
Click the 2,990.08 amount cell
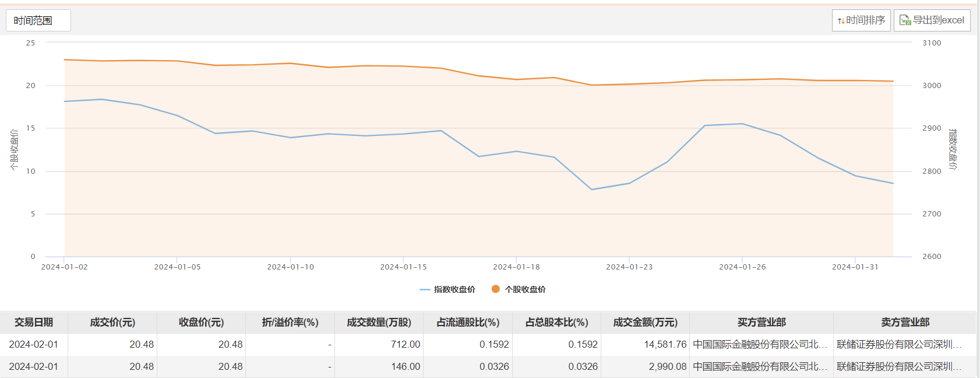tap(645, 367)
